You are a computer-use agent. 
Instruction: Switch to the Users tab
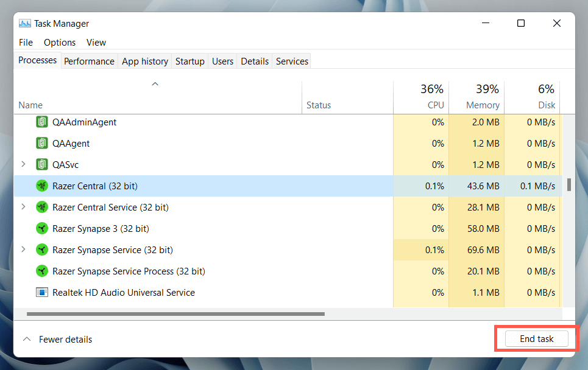click(x=223, y=61)
